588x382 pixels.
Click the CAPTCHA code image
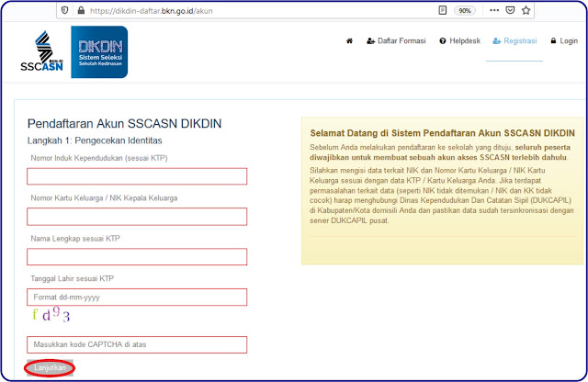[51, 315]
